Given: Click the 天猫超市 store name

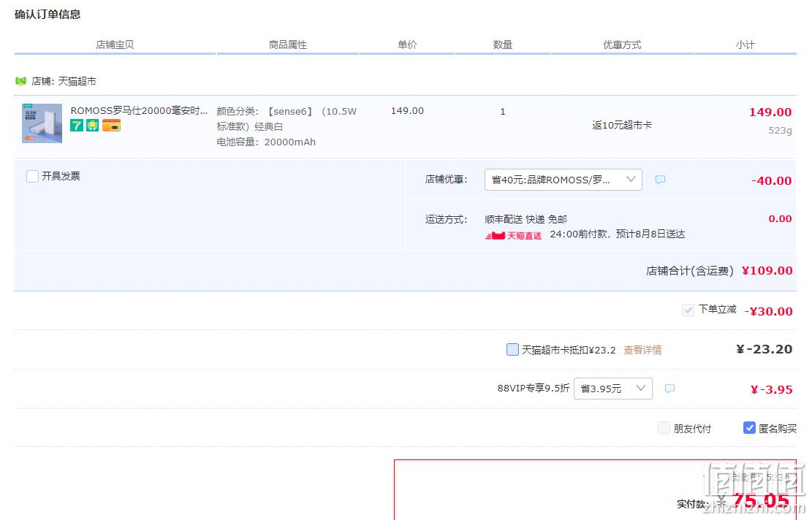Looking at the screenshot, I should tap(77, 81).
